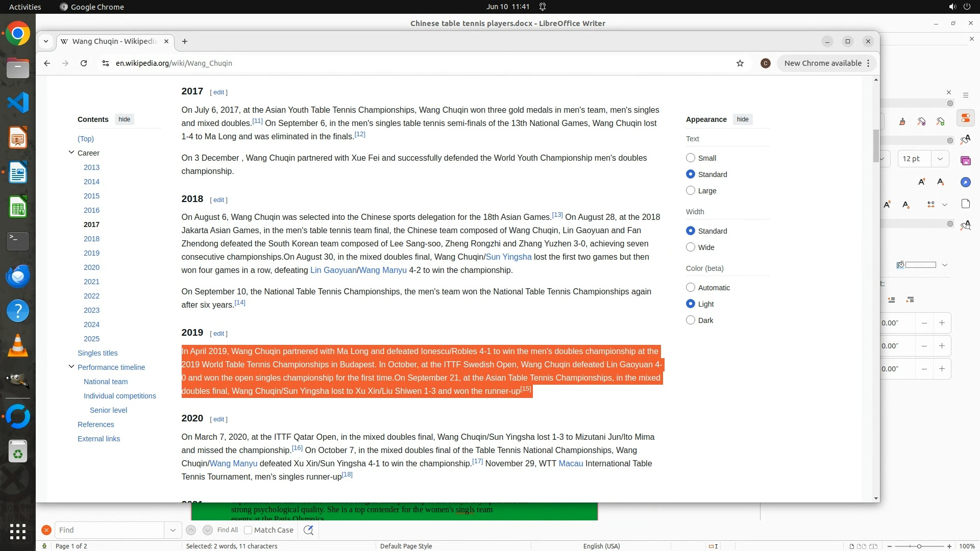Enable the Match Case checkbox

tap(248, 530)
